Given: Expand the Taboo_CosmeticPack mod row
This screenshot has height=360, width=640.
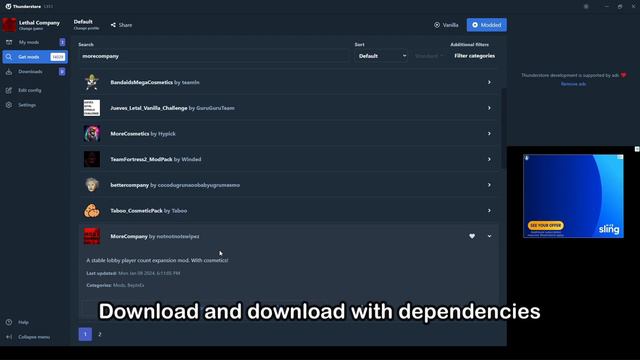Looking at the screenshot, I should click(x=289, y=211).
